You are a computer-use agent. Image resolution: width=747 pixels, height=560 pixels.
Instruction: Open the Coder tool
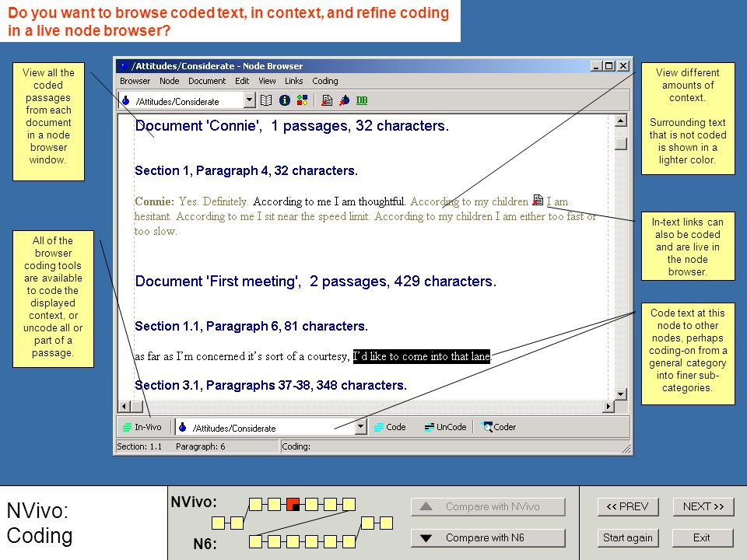tap(498, 427)
